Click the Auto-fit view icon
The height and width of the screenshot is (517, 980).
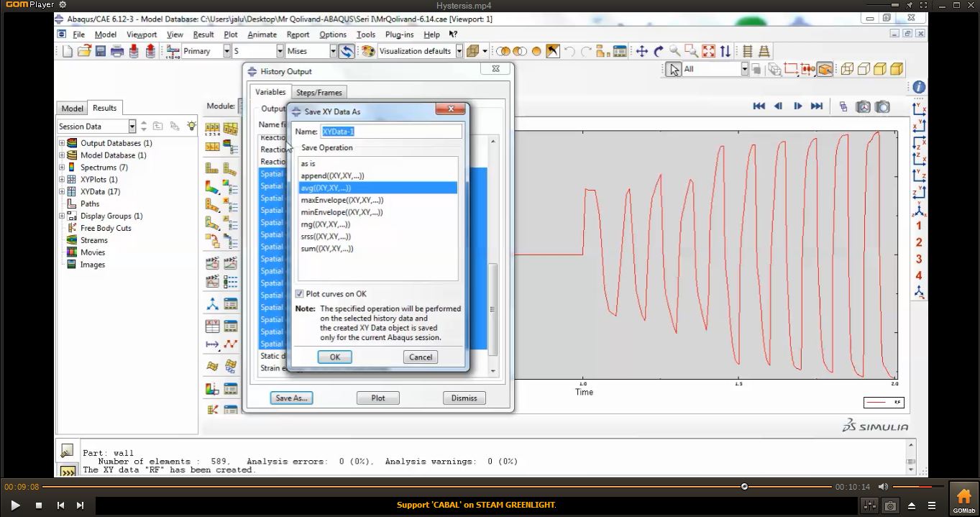coord(708,51)
